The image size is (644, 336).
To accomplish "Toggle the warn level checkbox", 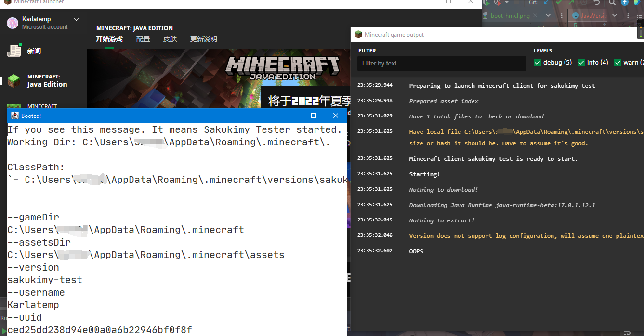I will point(618,63).
